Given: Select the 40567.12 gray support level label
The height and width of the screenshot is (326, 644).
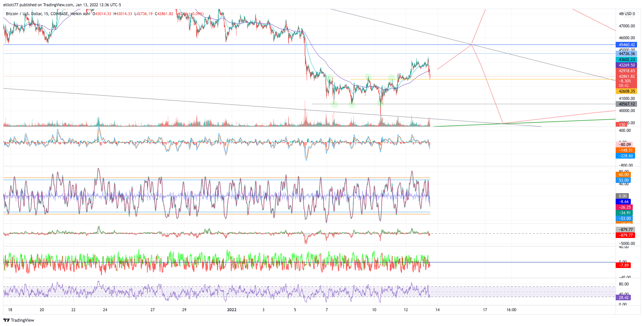Looking at the screenshot, I should point(626,104).
